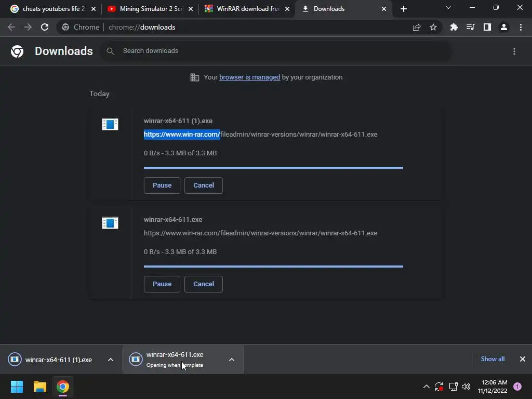
Task: Open the Extensions puzzle icon
Action: click(x=454, y=27)
